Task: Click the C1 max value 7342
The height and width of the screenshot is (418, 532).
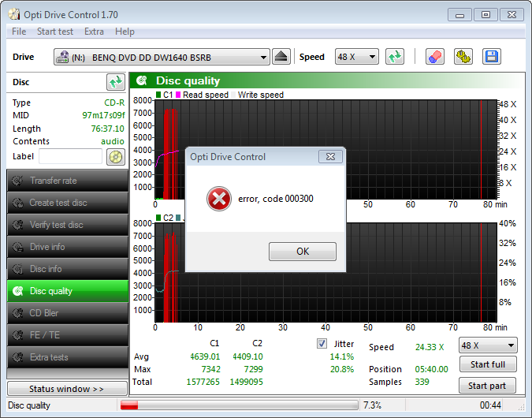Action: [x=210, y=369]
